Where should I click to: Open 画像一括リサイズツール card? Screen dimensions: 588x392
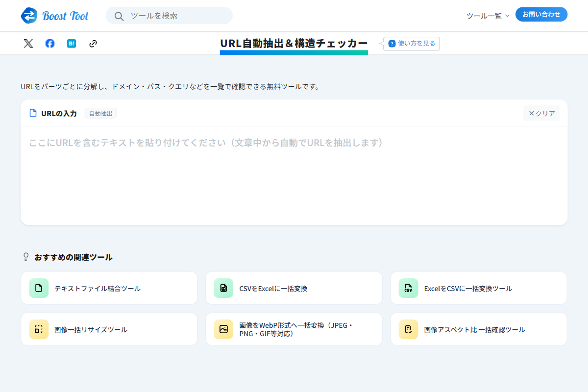pyautogui.click(x=109, y=329)
